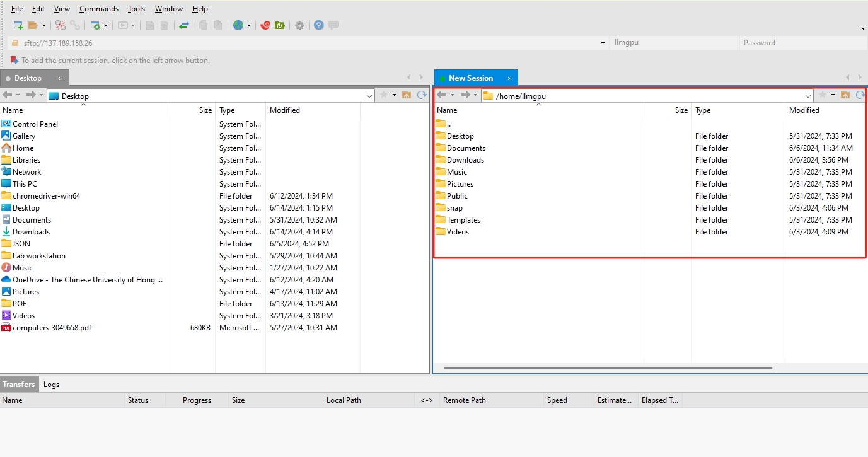Viewport: 868px width, 457px height.
Task: Open the Desktop path dropdown in the left panel
Action: pyautogui.click(x=370, y=95)
